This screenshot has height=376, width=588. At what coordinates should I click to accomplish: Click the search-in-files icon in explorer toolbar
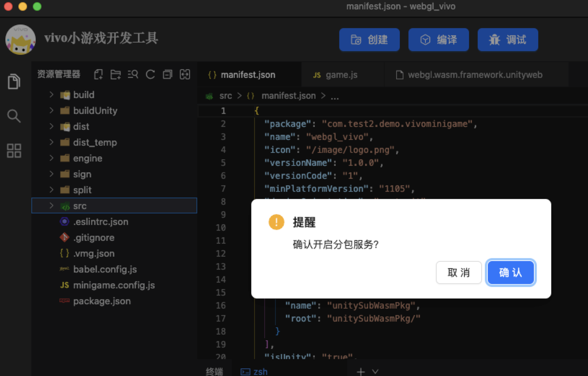tap(133, 75)
